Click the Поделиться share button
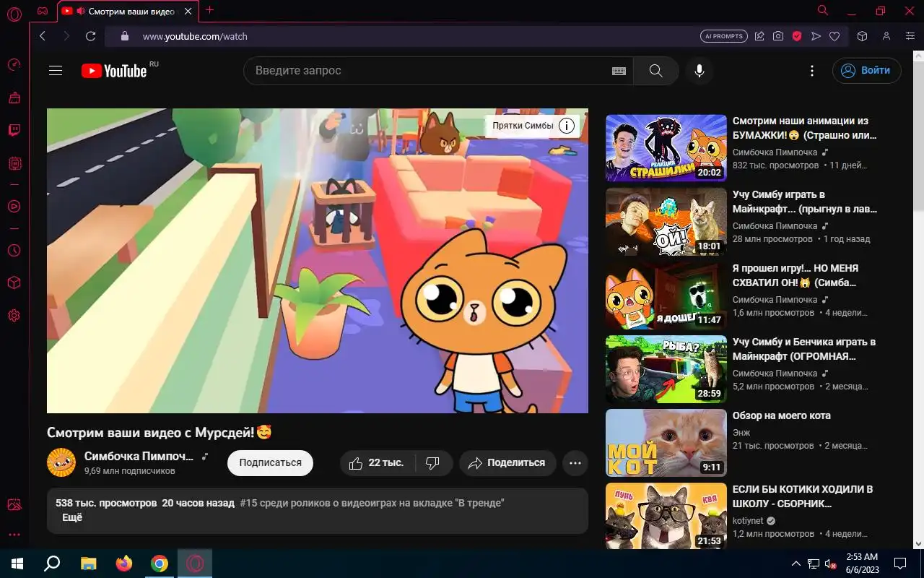This screenshot has width=924, height=578. (507, 463)
